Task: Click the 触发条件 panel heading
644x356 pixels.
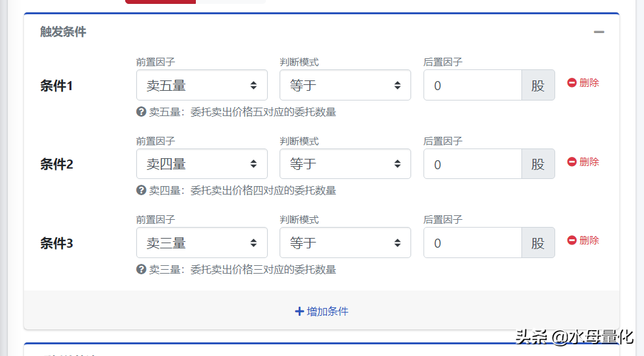Action: point(64,32)
